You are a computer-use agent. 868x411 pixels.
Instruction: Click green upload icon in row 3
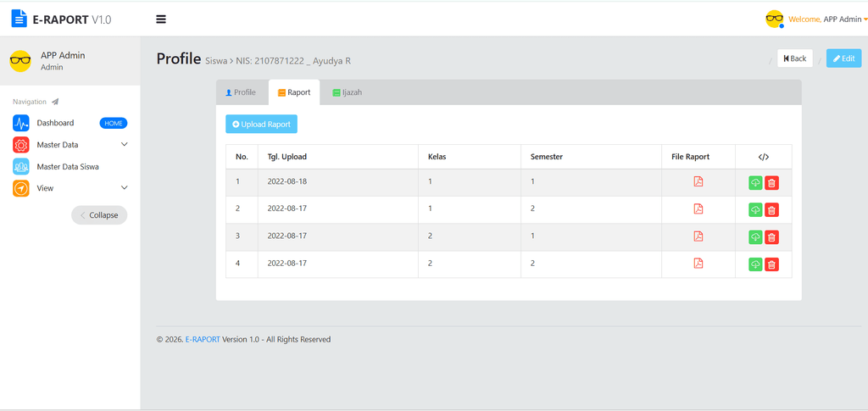click(755, 237)
